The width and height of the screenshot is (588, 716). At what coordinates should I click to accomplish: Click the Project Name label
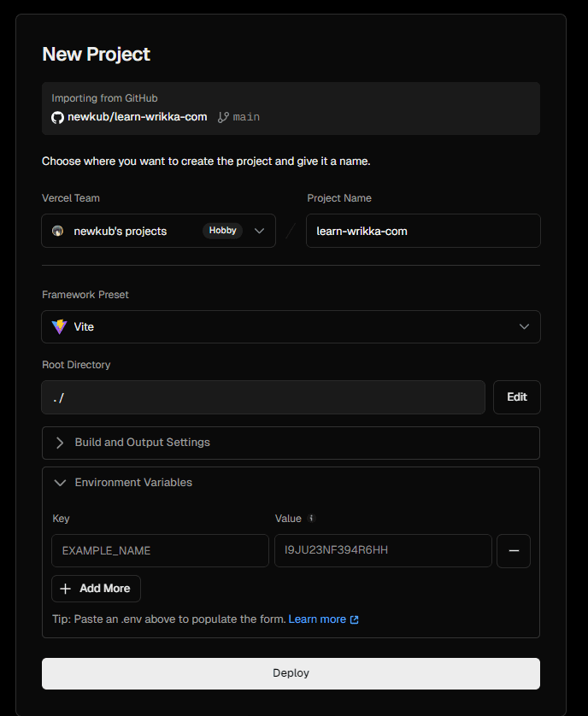pos(339,198)
